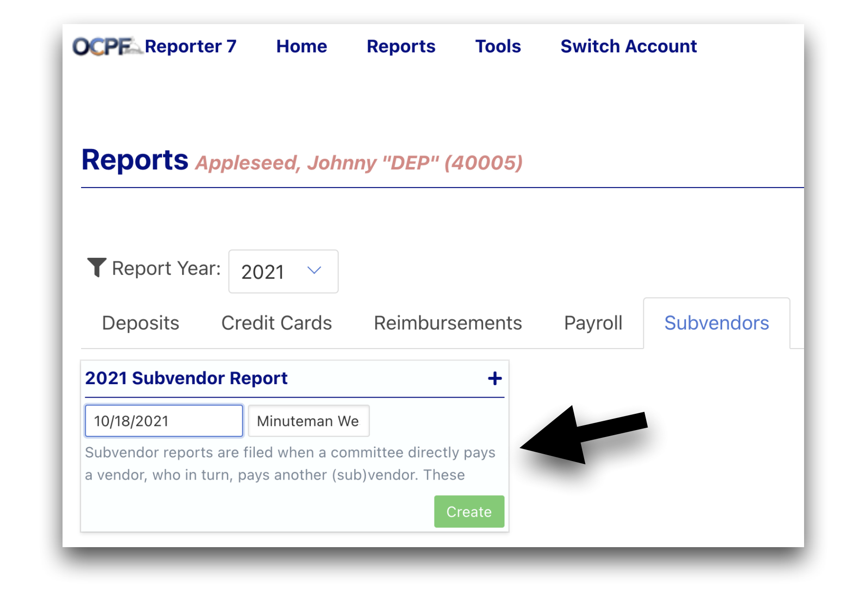Open the Credit Cards tab
This screenshot has height=599, width=868.
[x=277, y=323]
